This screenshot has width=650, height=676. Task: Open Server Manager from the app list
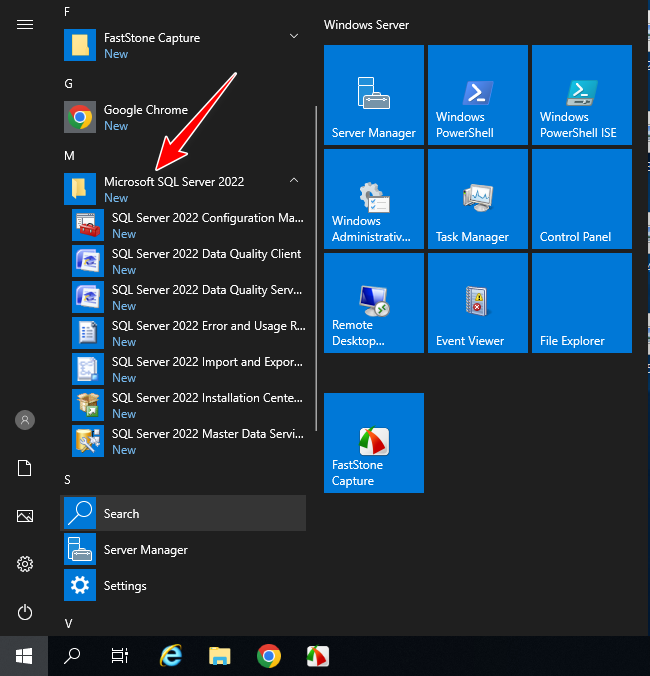point(185,549)
